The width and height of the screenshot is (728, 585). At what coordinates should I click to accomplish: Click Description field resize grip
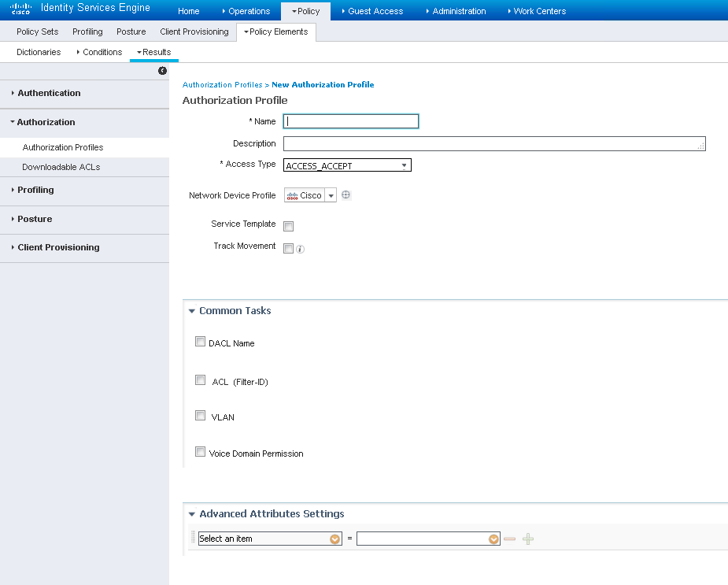[x=700, y=146]
